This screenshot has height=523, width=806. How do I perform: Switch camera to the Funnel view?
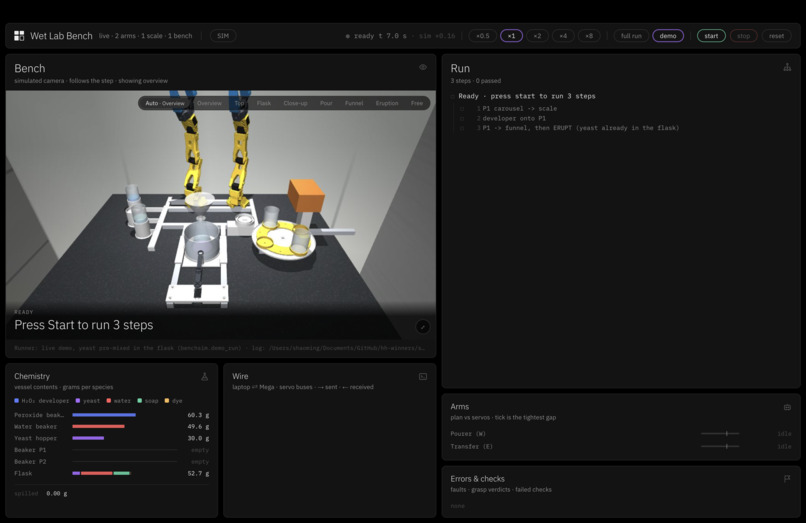click(x=354, y=103)
